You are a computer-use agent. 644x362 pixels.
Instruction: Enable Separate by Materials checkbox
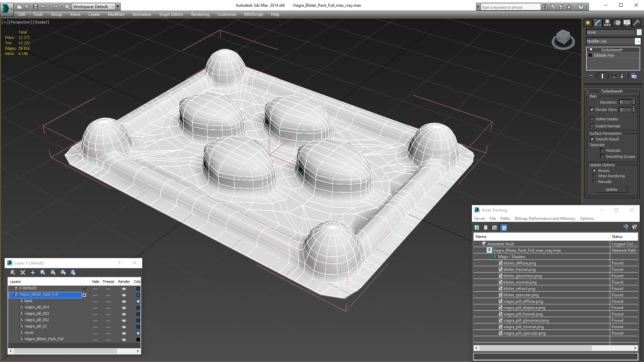[x=602, y=150]
